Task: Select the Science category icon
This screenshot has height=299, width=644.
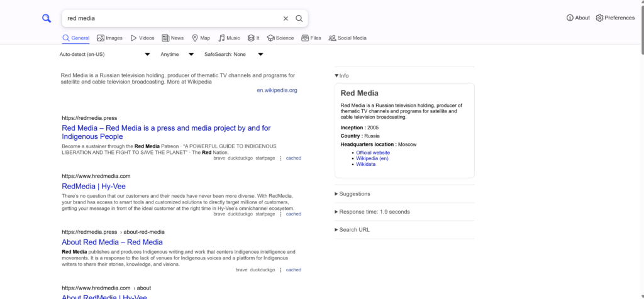Action: pos(270,38)
